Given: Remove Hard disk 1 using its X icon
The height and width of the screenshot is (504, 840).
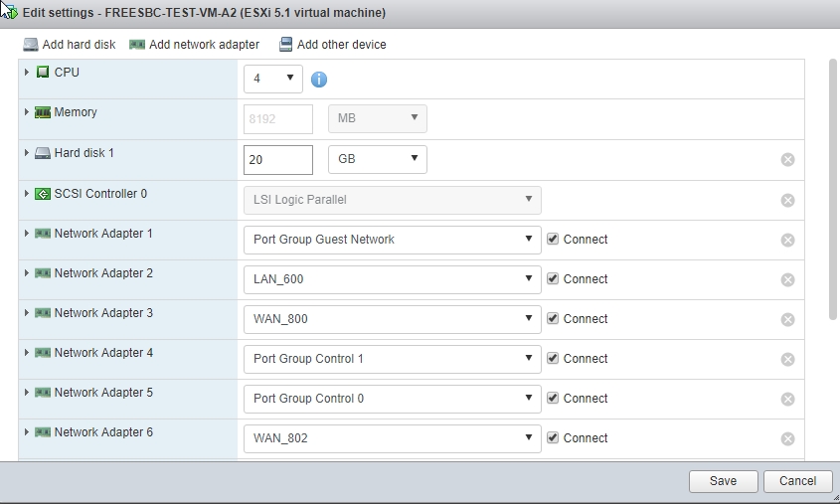Looking at the screenshot, I should pos(787,160).
